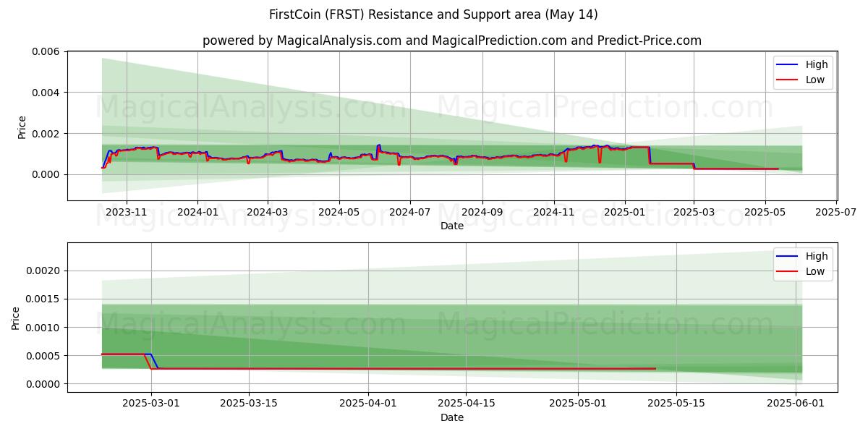Screen dimensions: 868x434
Task: Click the '0.000' y-axis label in top chart
Action: coord(48,174)
